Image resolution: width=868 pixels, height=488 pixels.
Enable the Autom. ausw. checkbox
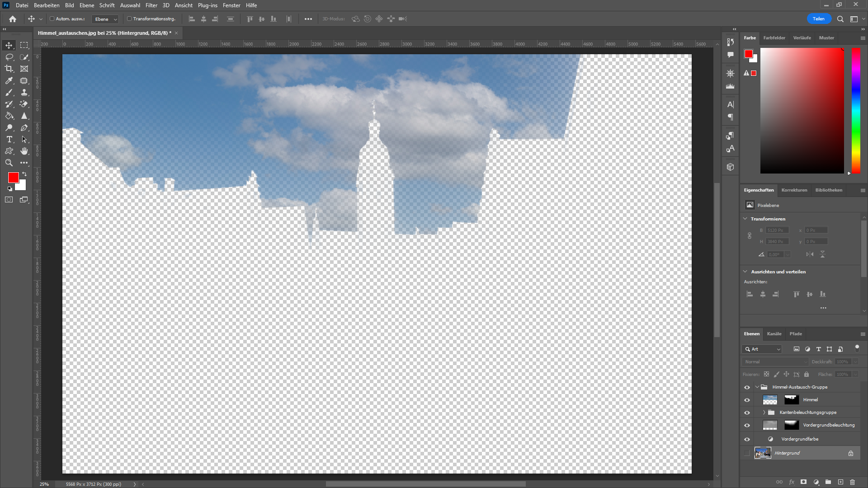pyautogui.click(x=52, y=19)
